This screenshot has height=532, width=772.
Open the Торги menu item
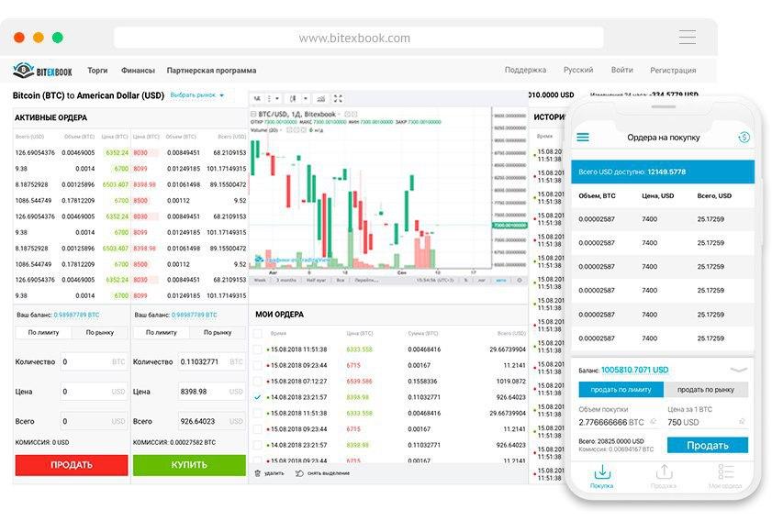click(97, 71)
